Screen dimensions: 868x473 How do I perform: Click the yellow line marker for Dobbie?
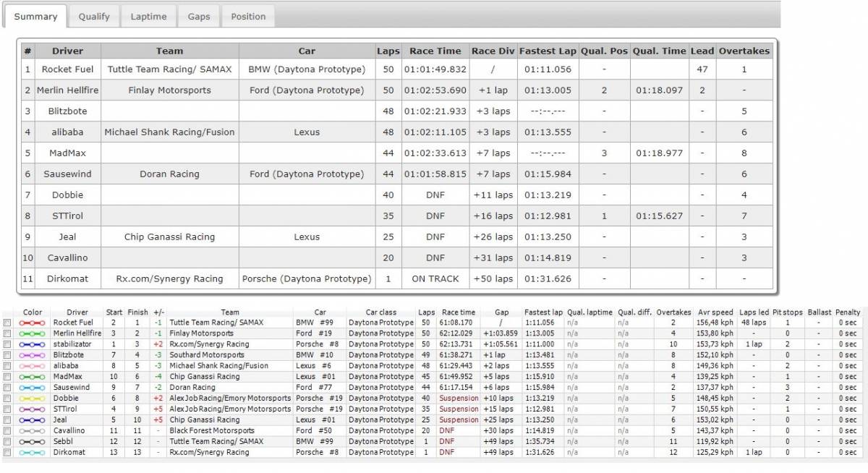33,399
